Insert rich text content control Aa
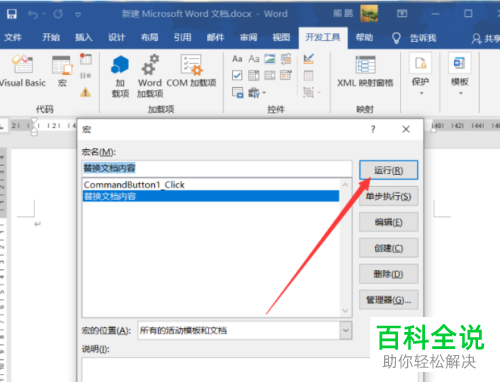Viewport: 500px width, 382px height. click(237, 59)
